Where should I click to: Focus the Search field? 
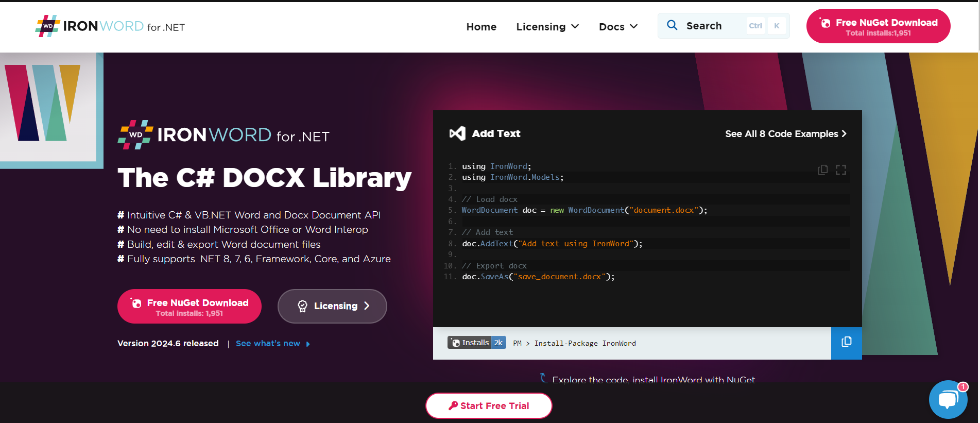pos(724,26)
